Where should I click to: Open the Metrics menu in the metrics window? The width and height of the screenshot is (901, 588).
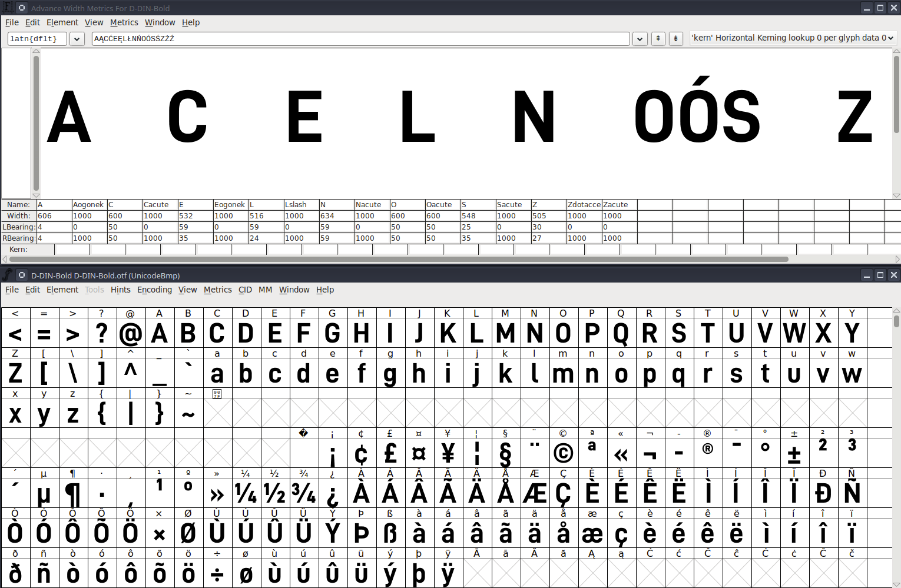(x=124, y=22)
